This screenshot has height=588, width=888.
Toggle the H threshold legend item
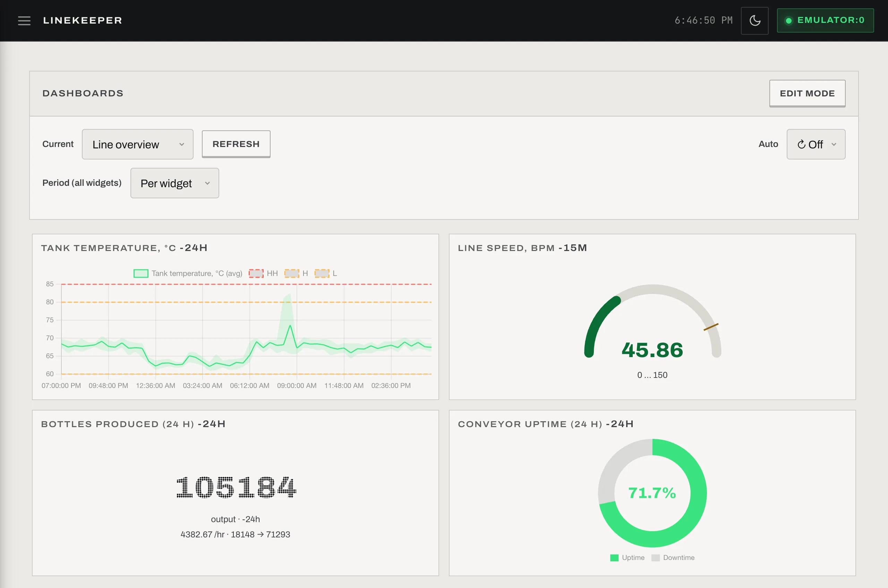click(x=296, y=274)
